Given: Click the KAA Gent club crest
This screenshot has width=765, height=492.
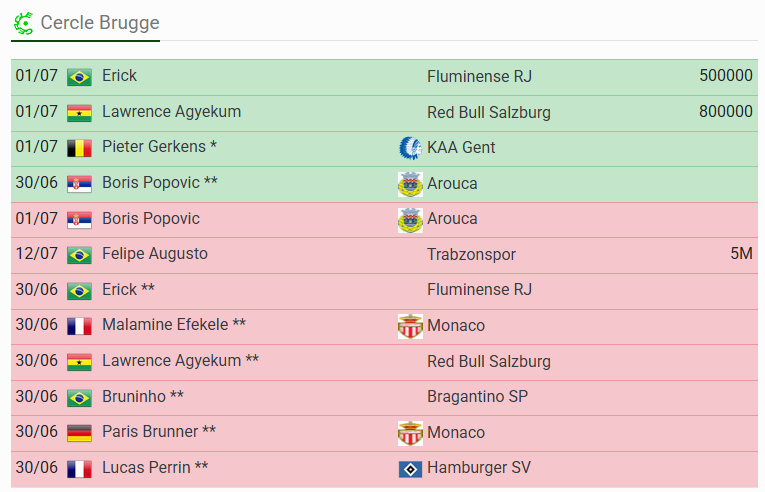Looking at the screenshot, I should click(410, 147).
